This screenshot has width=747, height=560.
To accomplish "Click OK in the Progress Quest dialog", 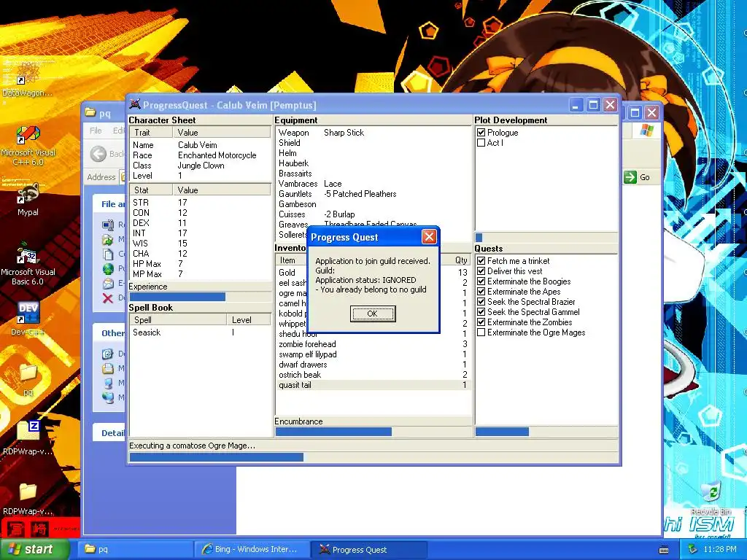I will [x=373, y=314].
